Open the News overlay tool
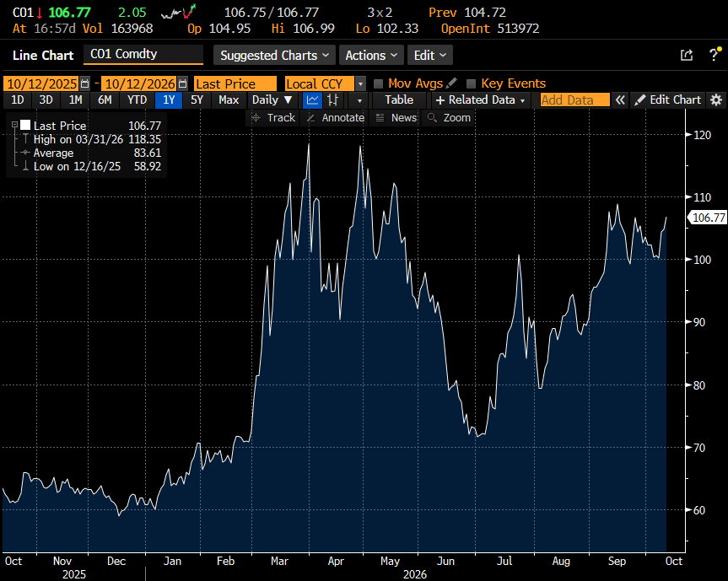 click(396, 118)
